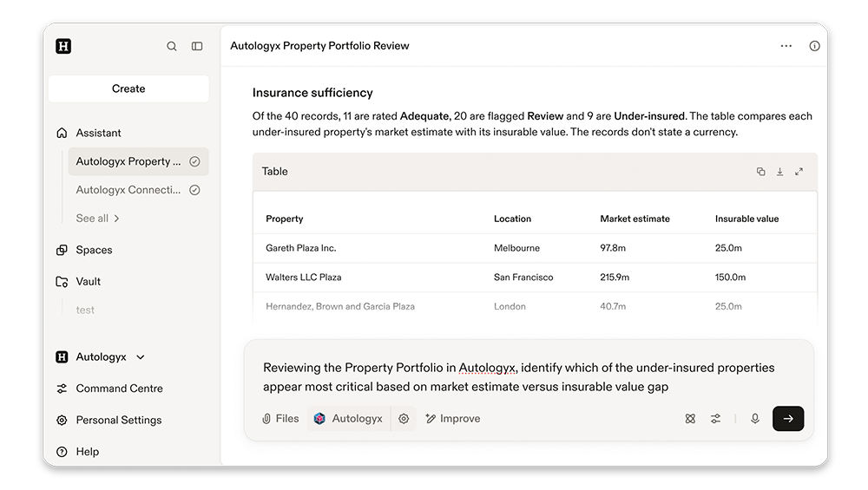Copy the table with copy icon
Image resolution: width=868 pixels, height=490 pixels.
[x=760, y=172]
